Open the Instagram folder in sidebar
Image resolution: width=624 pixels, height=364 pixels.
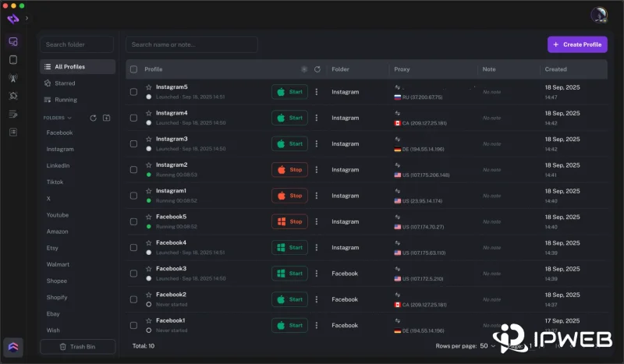[60, 149]
